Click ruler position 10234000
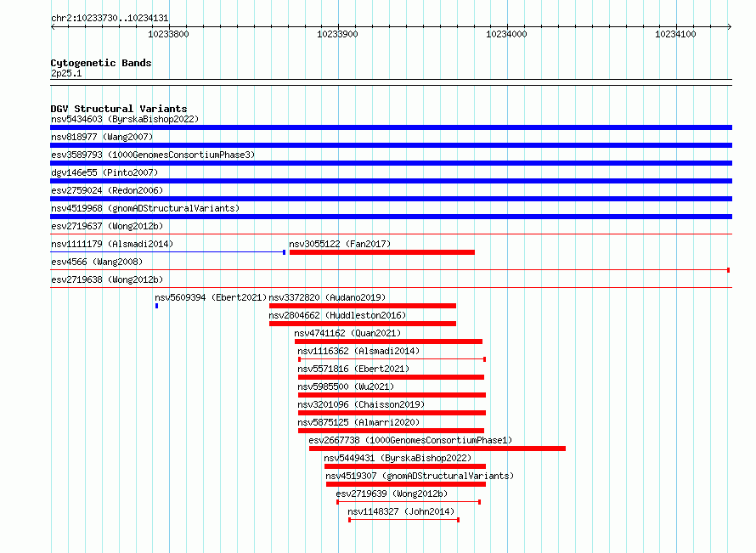Screen dimensions: 756x553 507,34
